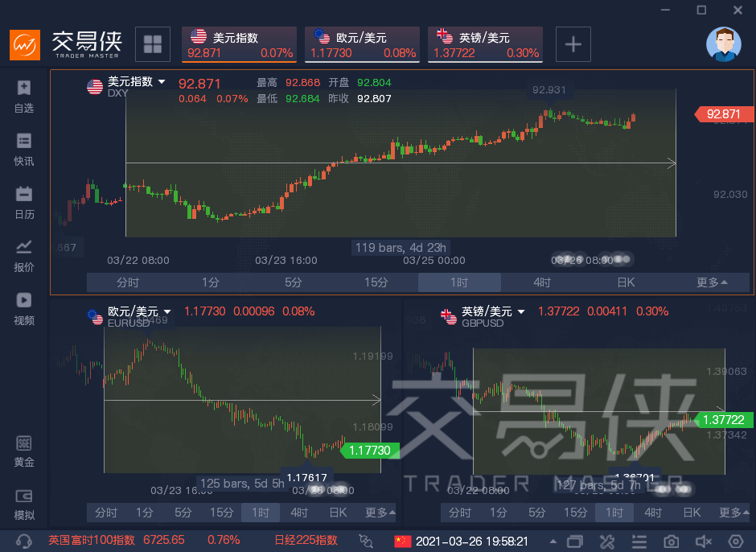Click the flag icon beside EURUSD chart title
Screen dimensions: 756x552
tap(95, 316)
